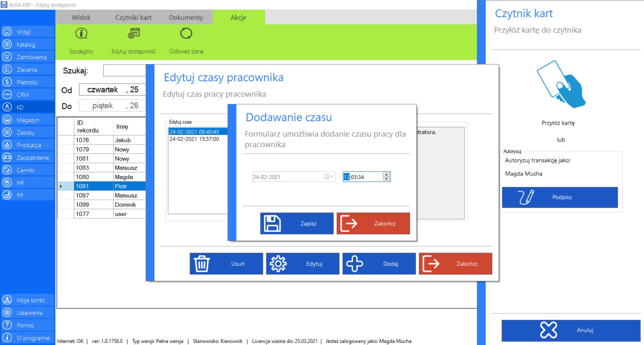Click the Zapisz floppy disk icon
Image resolution: width=644 pixels, height=345 pixels.
coord(273,224)
